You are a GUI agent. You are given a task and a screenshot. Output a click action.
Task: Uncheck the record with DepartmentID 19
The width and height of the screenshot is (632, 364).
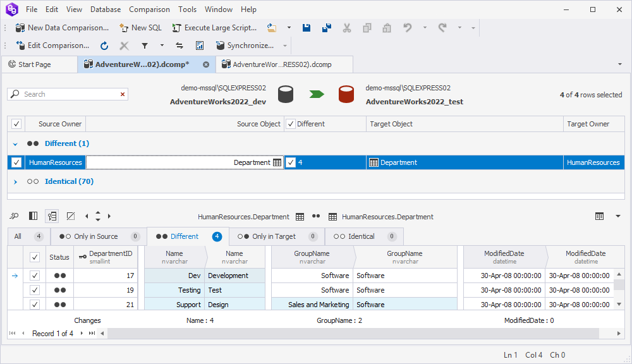pos(35,290)
